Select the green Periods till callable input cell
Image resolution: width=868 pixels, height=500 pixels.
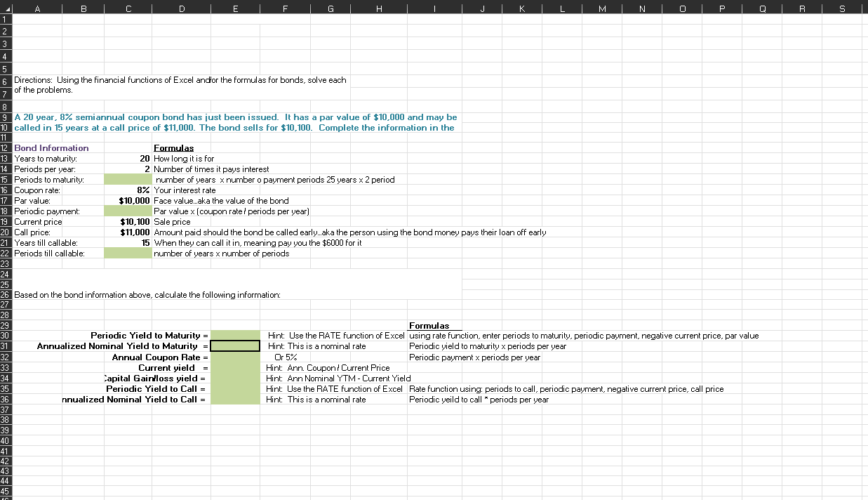coord(128,253)
